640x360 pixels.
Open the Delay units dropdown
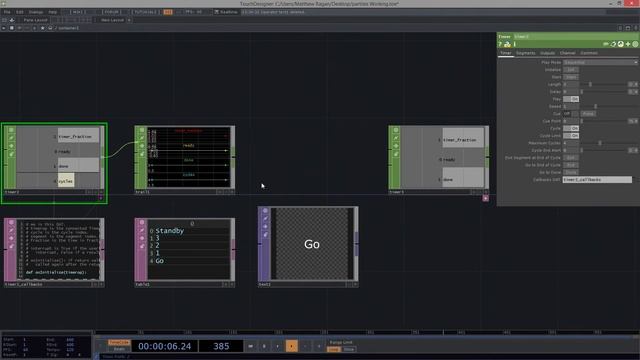tap(633, 92)
